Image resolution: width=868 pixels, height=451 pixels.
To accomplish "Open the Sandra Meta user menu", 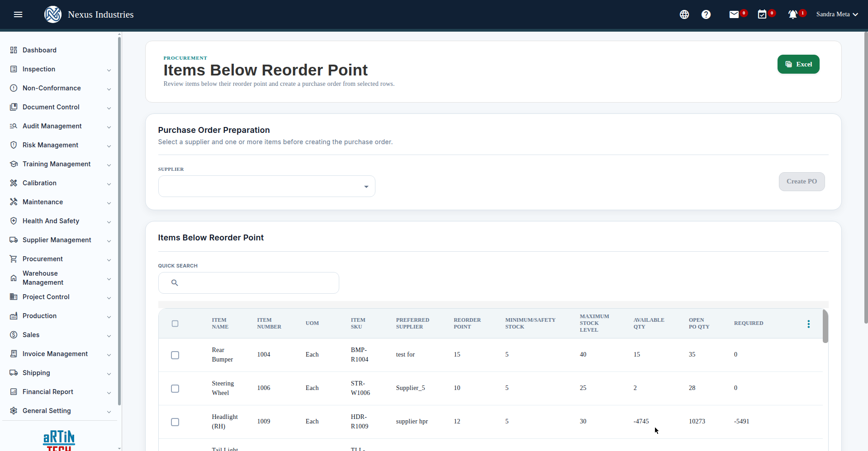I will [x=837, y=14].
